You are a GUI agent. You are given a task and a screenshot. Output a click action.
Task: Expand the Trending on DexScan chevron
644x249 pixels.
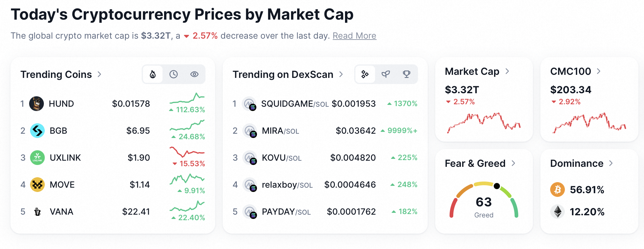341,74
